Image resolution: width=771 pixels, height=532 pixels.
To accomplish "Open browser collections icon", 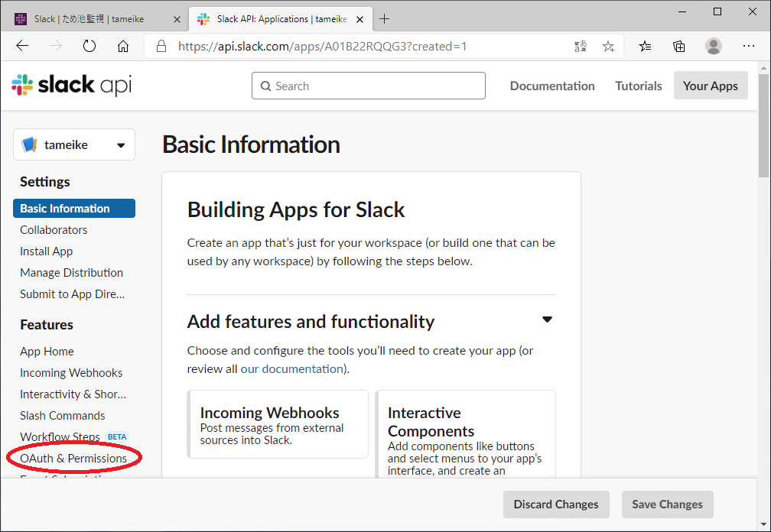I will 678,46.
